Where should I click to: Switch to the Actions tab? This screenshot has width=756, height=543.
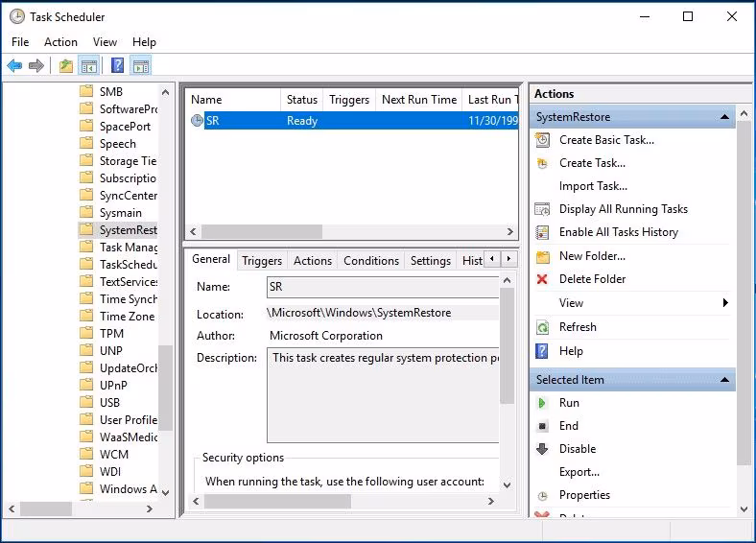coord(313,261)
